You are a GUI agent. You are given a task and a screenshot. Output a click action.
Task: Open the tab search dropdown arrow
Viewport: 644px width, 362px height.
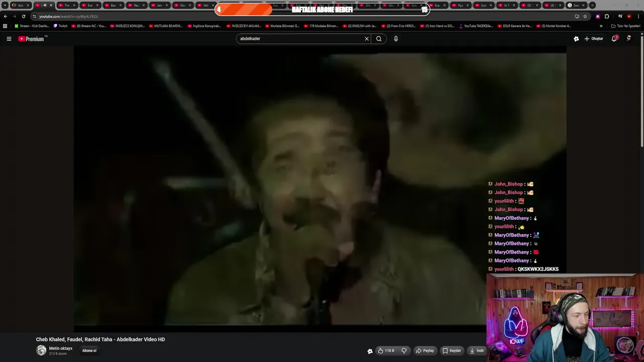click(x=5, y=5)
